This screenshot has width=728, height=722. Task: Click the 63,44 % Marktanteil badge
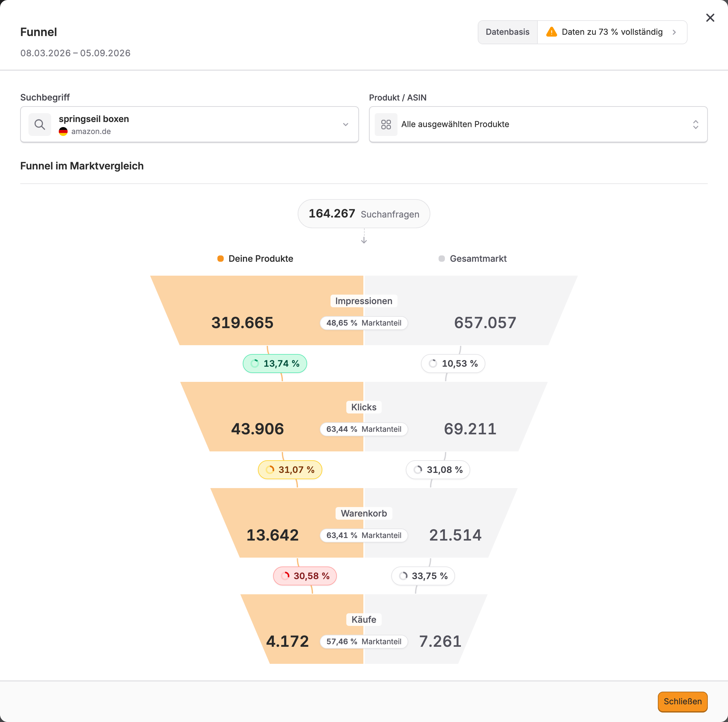pyautogui.click(x=364, y=429)
